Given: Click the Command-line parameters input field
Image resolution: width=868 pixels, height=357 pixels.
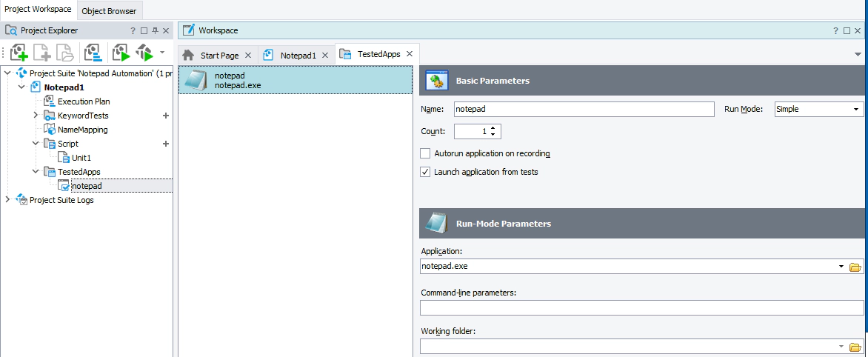Looking at the screenshot, I should click(x=641, y=308).
